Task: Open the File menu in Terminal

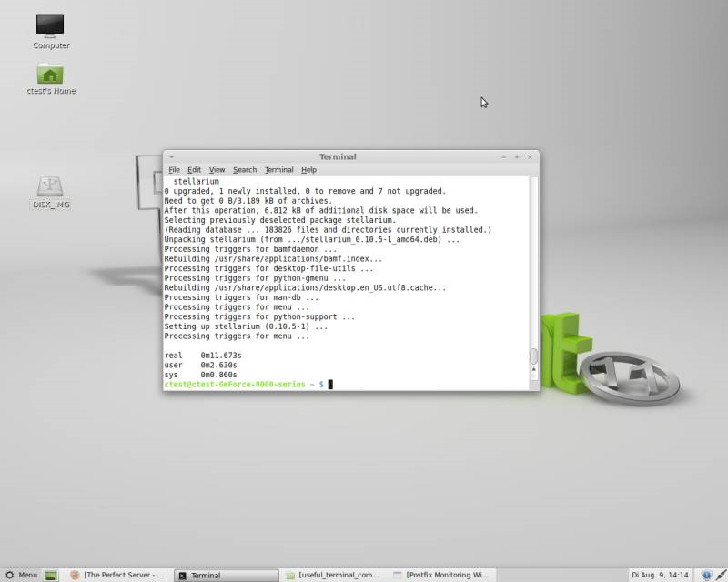Action: tap(174, 169)
